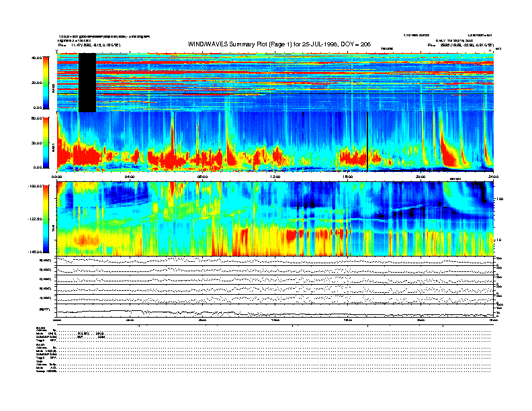Click the 60.00 color bar label
532x411 pixels.
coord(36,118)
